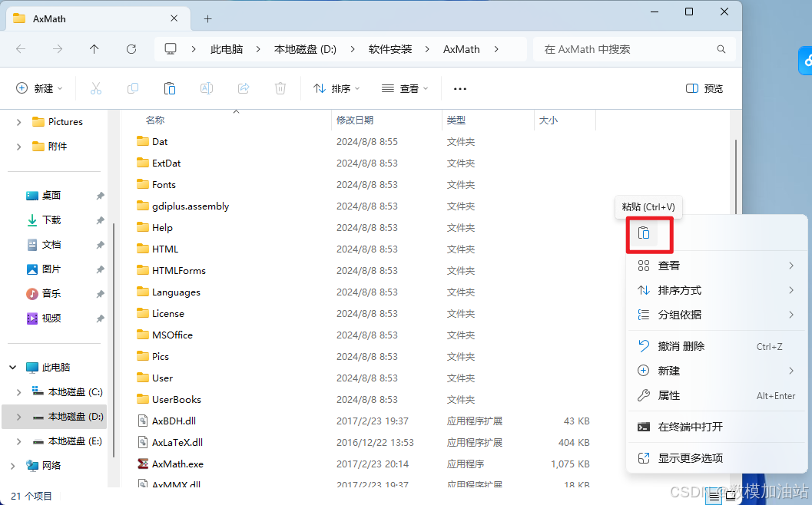Close the AxMath tab
The image size is (812, 505).
tap(174, 18)
